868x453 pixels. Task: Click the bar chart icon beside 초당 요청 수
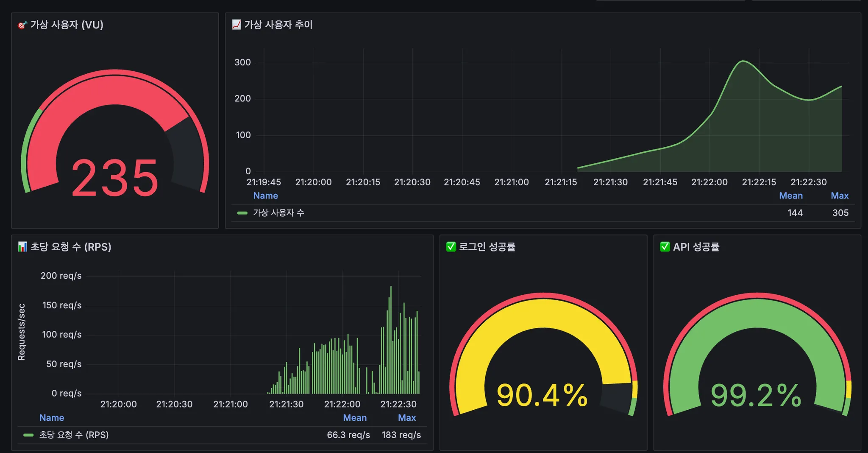coord(22,247)
